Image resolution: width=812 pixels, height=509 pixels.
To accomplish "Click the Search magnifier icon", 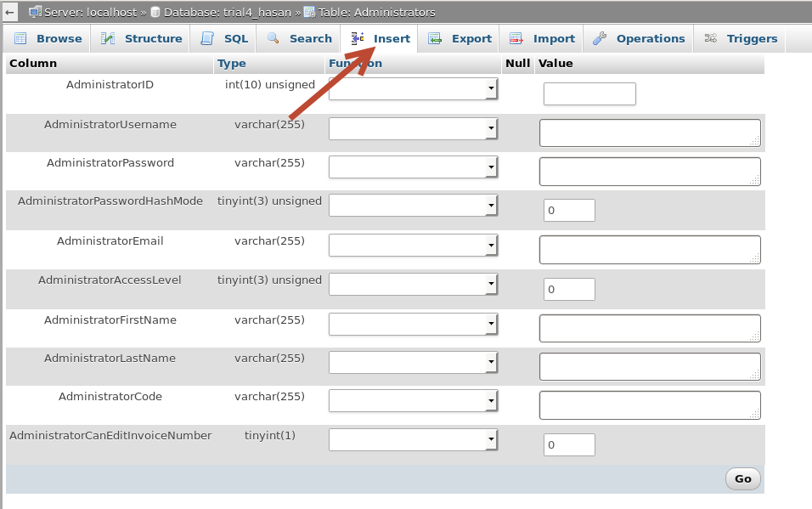I will pyautogui.click(x=273, y=39).
